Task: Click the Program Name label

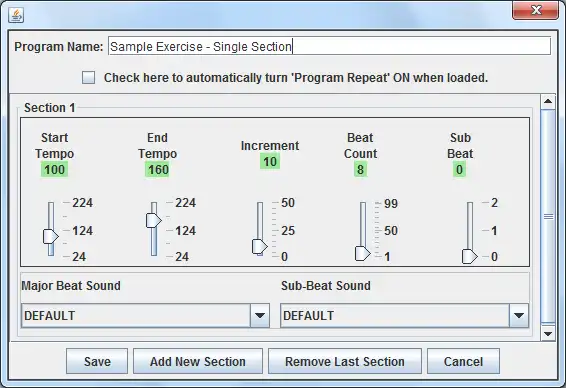Action: (59, 47)
